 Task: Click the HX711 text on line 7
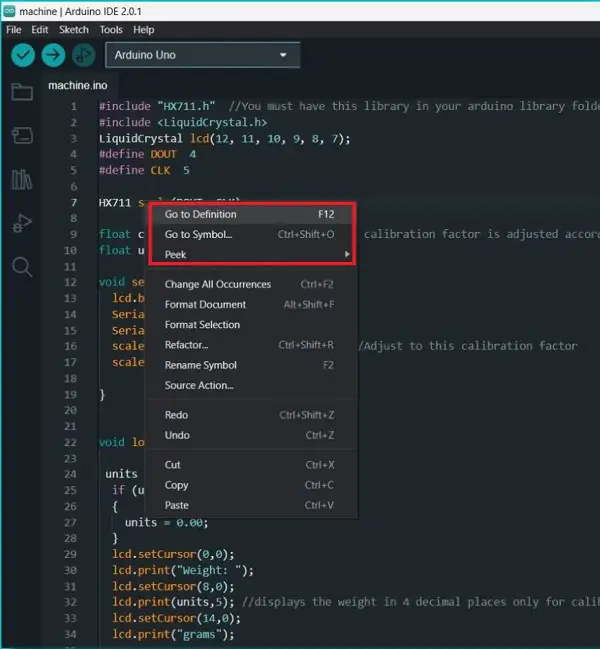115,203
